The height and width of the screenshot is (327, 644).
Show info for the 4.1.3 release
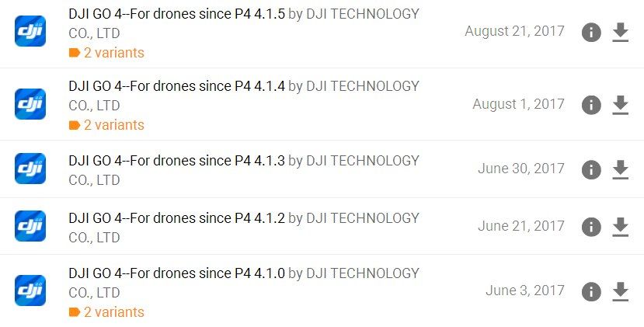(x=591, y=169)
